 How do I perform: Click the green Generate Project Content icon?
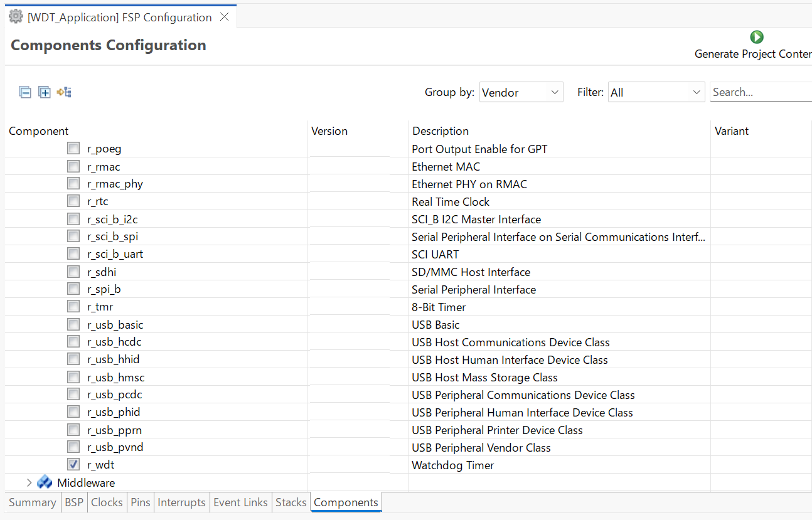pyautogui.click(x=757, y=37)
